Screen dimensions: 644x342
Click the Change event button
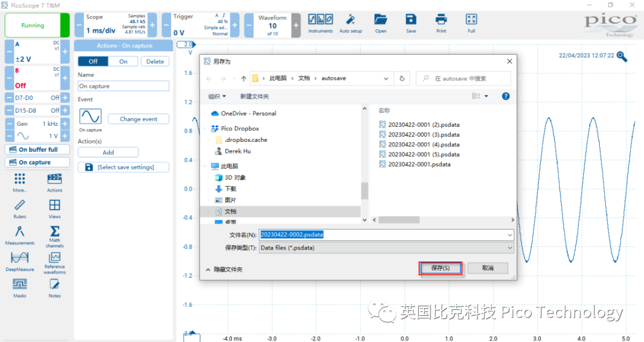138,119
